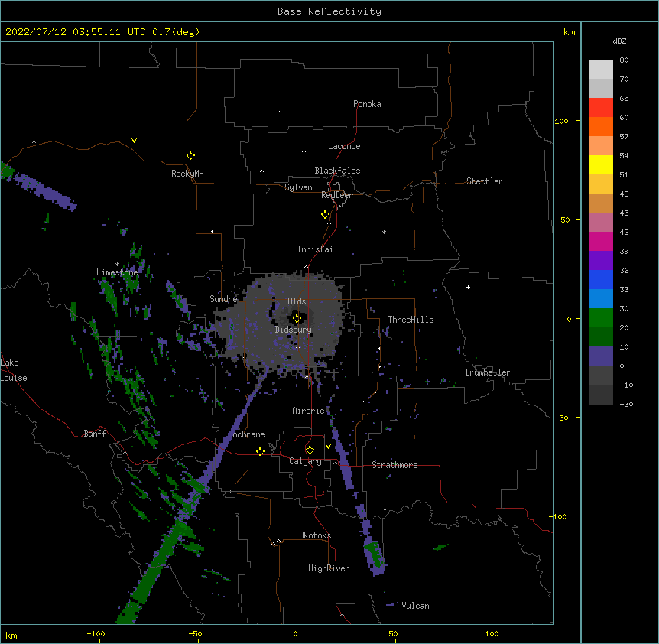The width and height of the screenshot is (659, 644).
Task: Click the -50 tick on right axis
Action: pyautogui.click(x=561, y=418)
